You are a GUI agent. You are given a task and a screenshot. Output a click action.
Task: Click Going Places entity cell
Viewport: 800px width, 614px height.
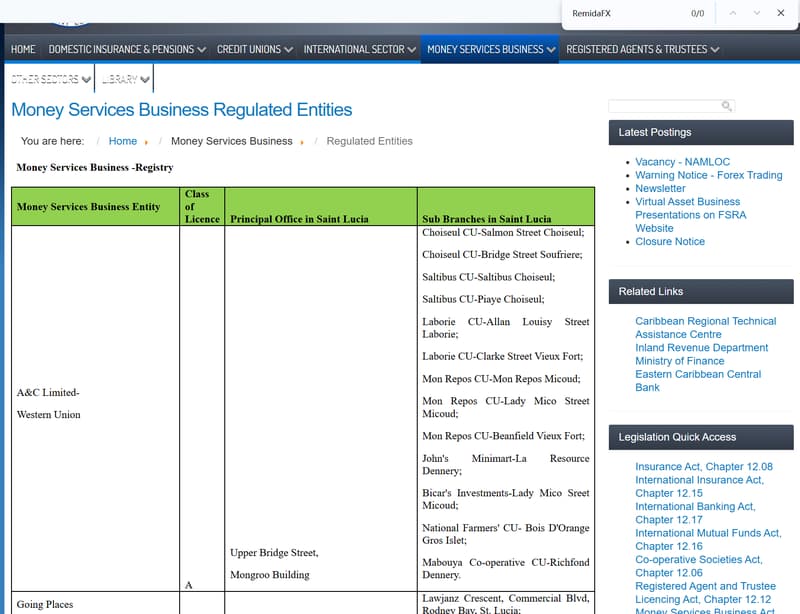click(45, 604)
